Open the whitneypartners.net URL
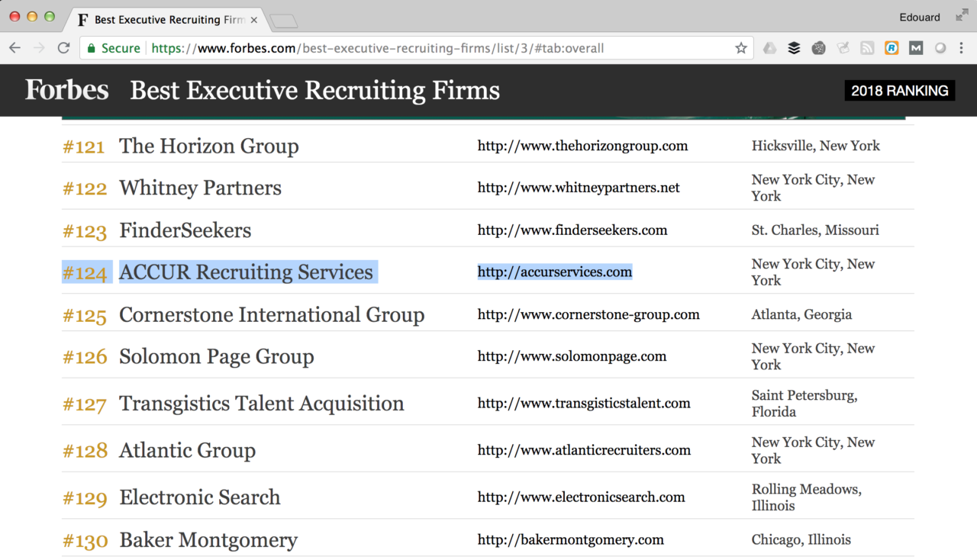977x560 pixels. pos(579,188)
